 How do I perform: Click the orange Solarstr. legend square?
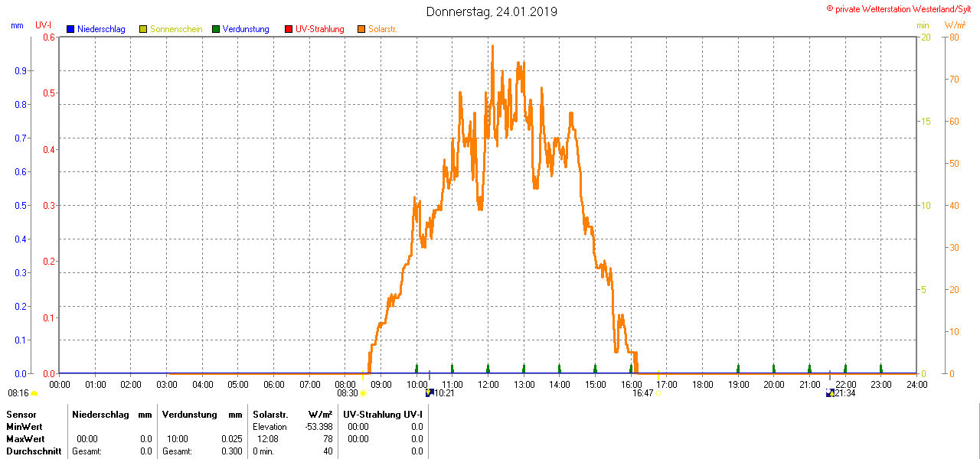361,29
